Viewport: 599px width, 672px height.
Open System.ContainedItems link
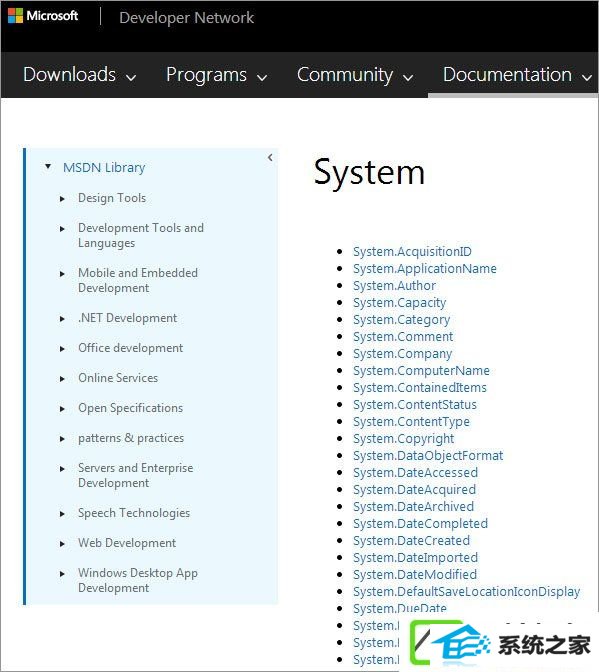point(420,387)
